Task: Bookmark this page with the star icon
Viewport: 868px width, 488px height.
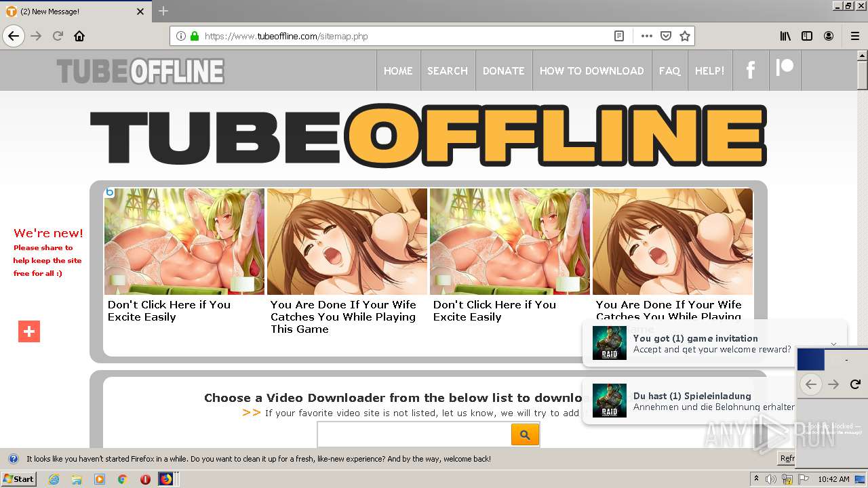Action: [685, 36]
